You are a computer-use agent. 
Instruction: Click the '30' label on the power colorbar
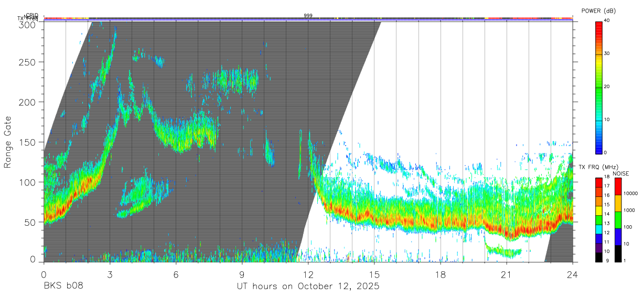coord(607,54)
